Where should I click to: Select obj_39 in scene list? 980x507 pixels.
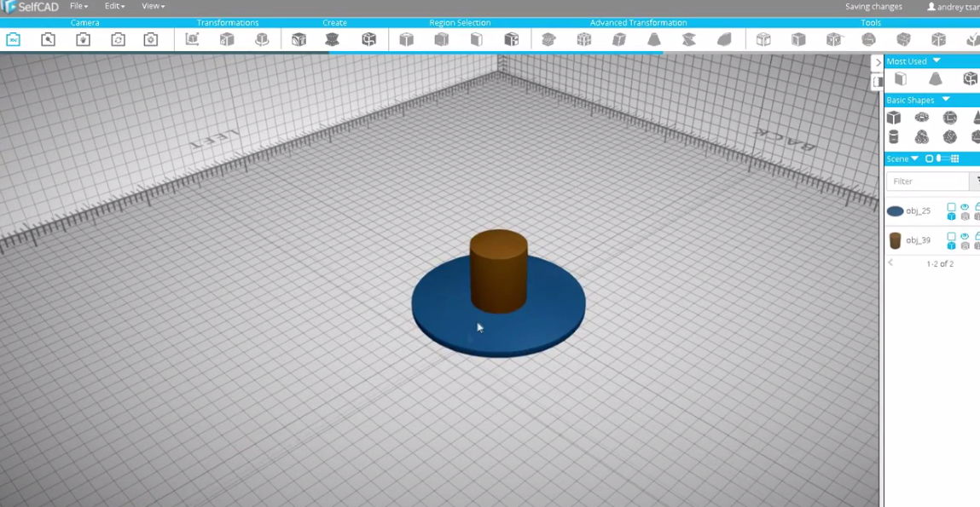coord(918,240)
